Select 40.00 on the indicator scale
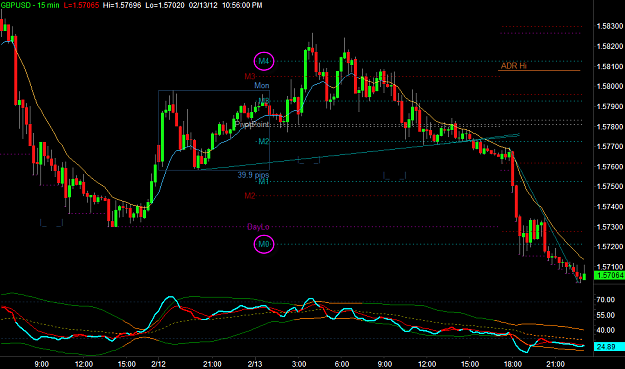Screen dimensions: 625x369 pos(605,330)
